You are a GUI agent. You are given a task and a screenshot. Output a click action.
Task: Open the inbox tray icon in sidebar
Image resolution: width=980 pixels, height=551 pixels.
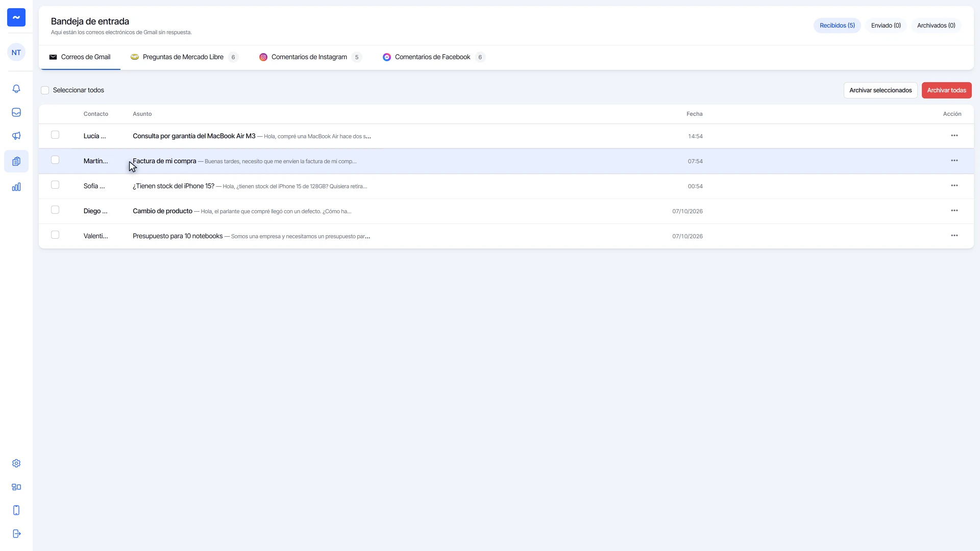(x=16, y=112)
